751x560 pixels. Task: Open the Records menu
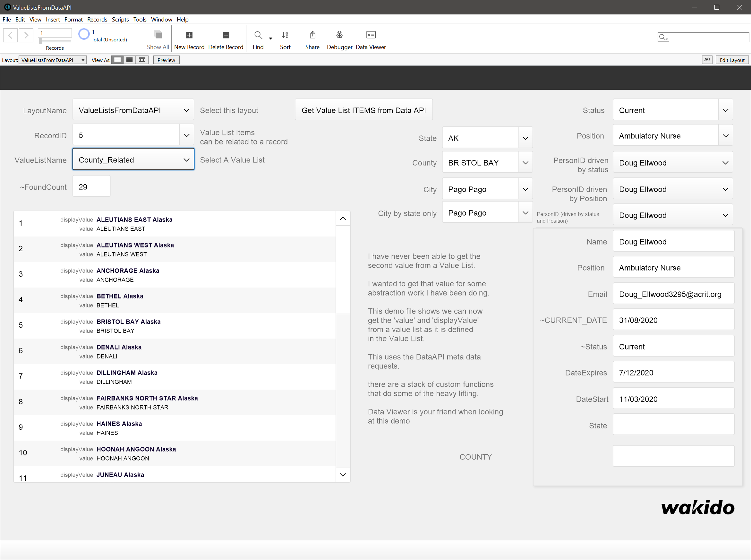coord(97,19)
